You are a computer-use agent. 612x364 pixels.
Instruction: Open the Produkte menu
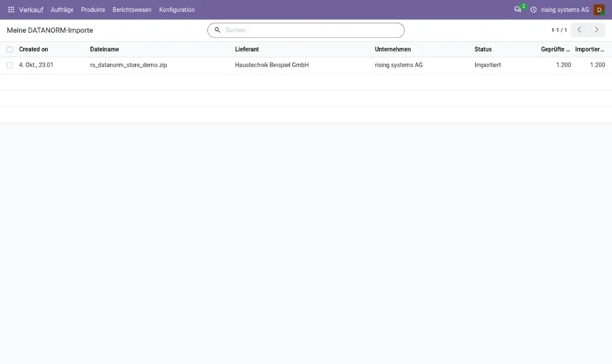(93, 10)
